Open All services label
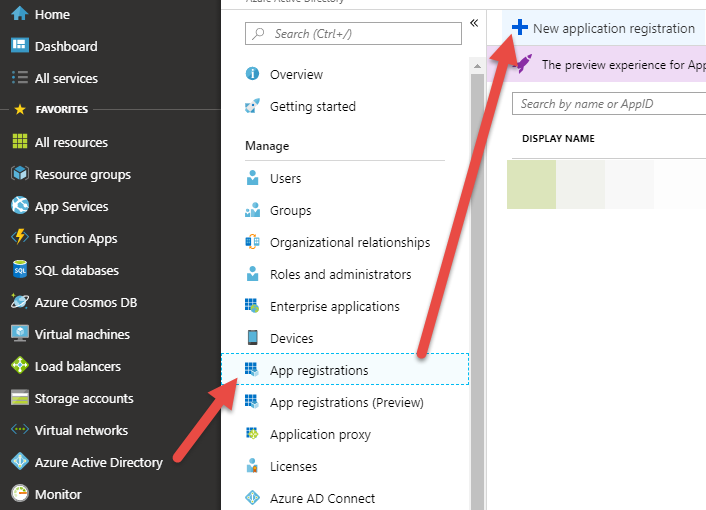 pyautogui.click(x=66, y=78)
